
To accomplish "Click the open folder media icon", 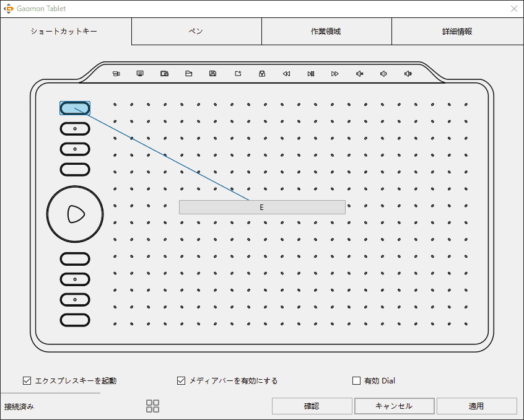I will [188, 74].
